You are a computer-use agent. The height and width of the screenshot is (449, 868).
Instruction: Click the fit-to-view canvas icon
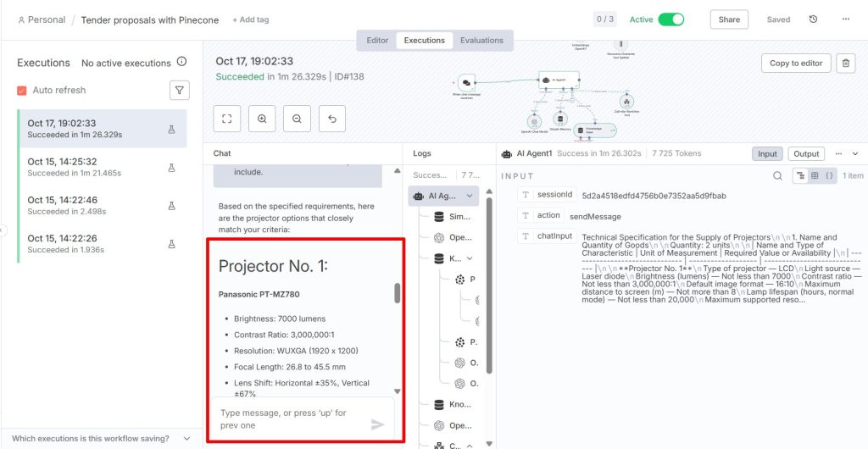[226, 119]
